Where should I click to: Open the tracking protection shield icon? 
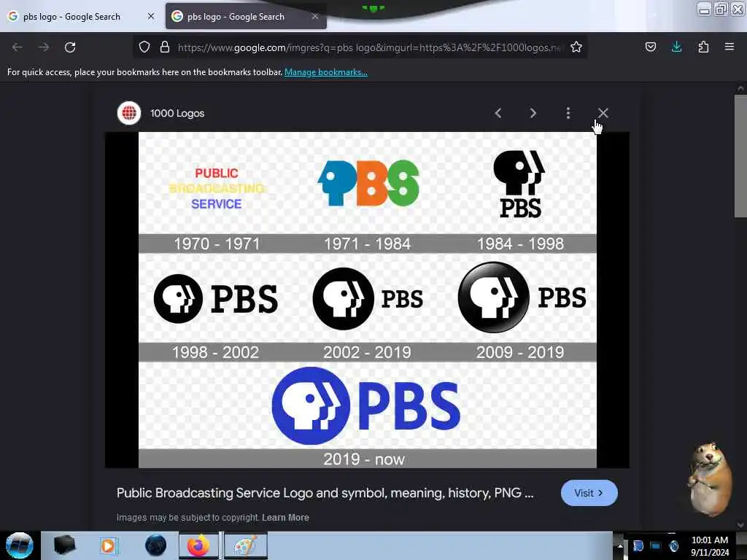(x=144, y=47)
